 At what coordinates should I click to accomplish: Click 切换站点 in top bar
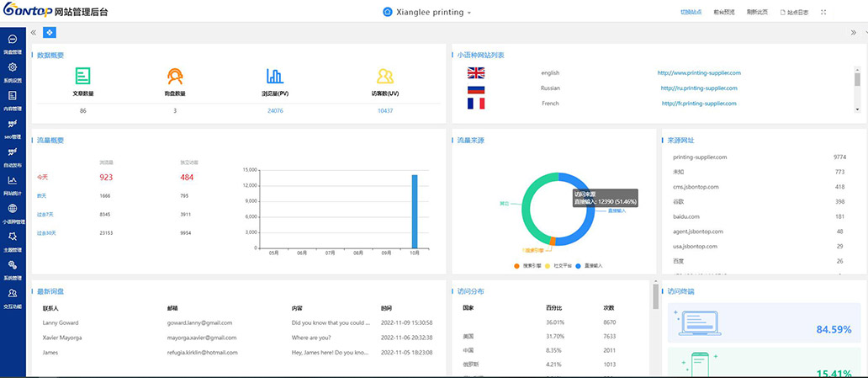[691, 13]
